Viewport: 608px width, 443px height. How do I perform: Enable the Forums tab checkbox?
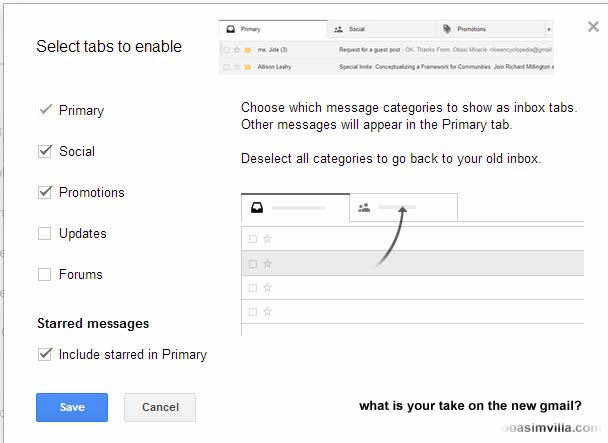point(44,274)
